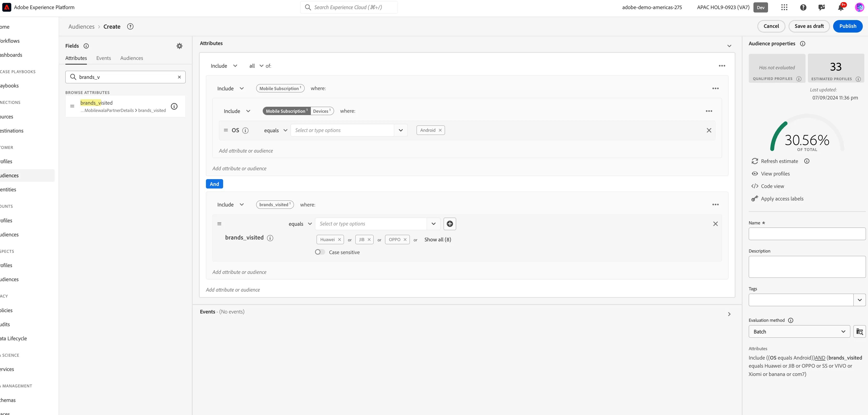Viewport: 868px width, 415px height.
Task: Change brands_visited equals operator dropdown
Action: 300,224
